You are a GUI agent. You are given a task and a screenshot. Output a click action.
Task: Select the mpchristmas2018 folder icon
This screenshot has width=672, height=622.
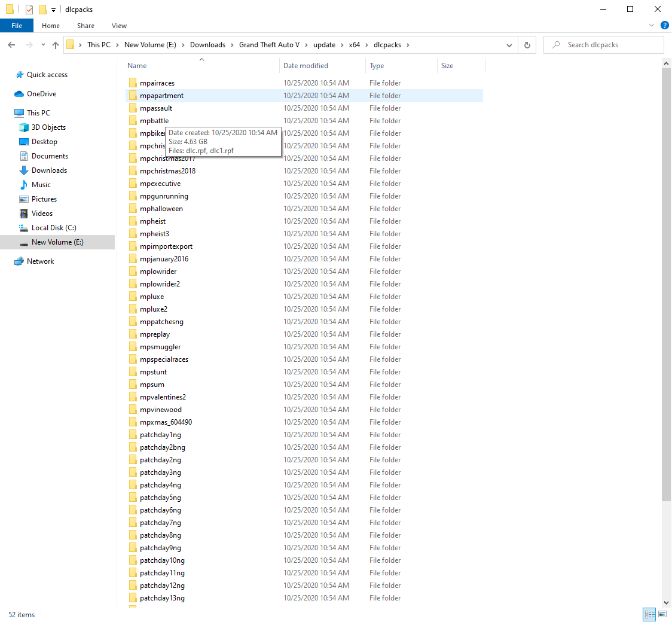(133, 170)
